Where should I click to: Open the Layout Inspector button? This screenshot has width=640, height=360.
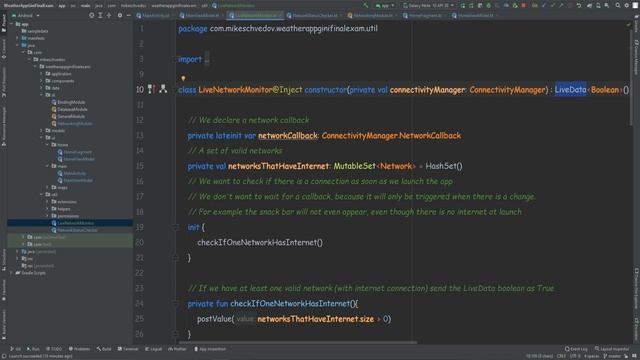point(612,349)
